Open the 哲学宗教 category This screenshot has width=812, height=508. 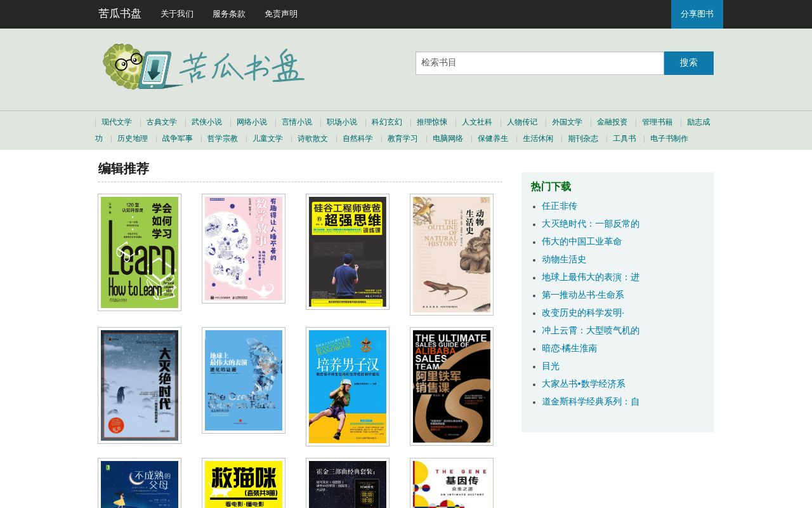tap(223, 138)
